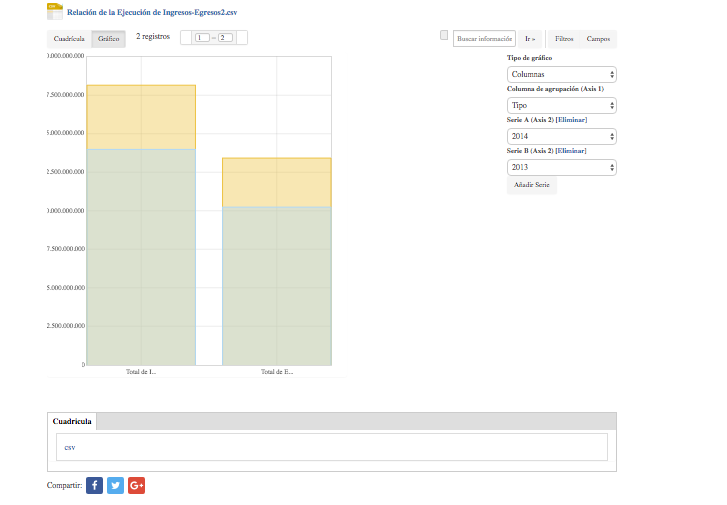This screenshot has width=727, height=505.
Task: Switch to the Cuadrícula view tab
Action: pyautogui.click(x=69, y=39)
